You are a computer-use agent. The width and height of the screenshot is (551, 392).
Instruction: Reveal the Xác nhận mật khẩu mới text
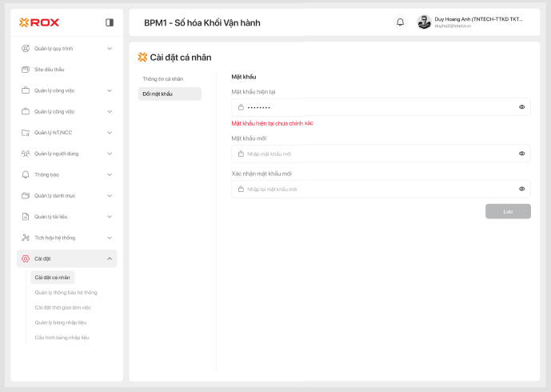click(x=521, y=189)
